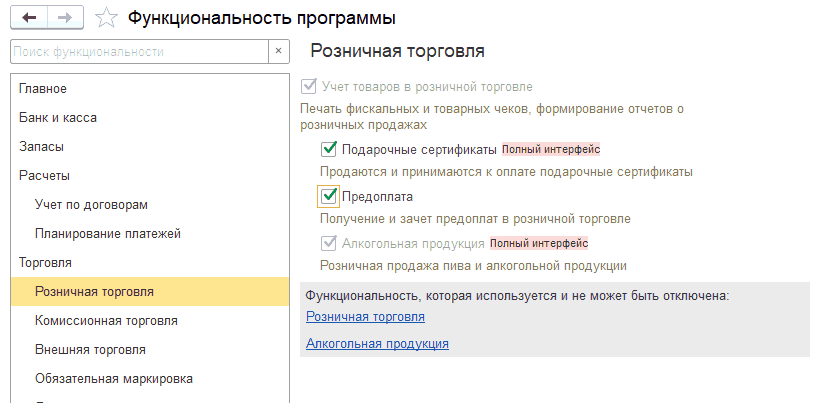Uncheck the Предоплата checkbox
816x403 pixels.
tap(329, 196)
